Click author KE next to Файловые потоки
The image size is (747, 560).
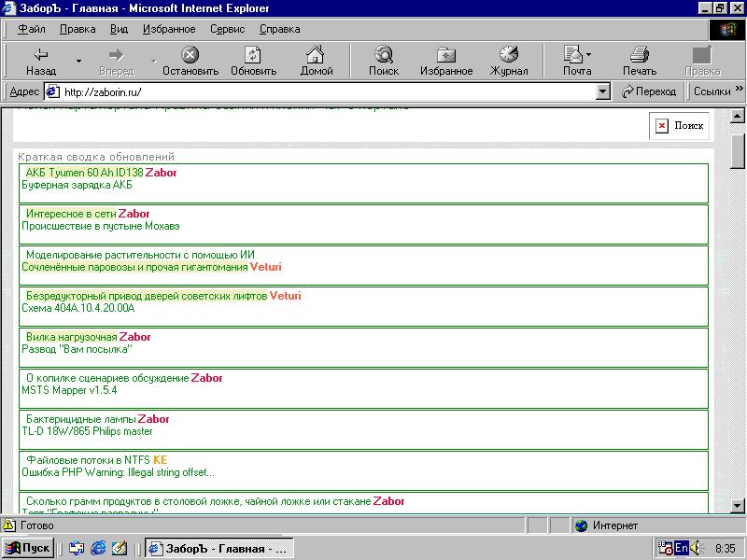(x=160, y=459)
